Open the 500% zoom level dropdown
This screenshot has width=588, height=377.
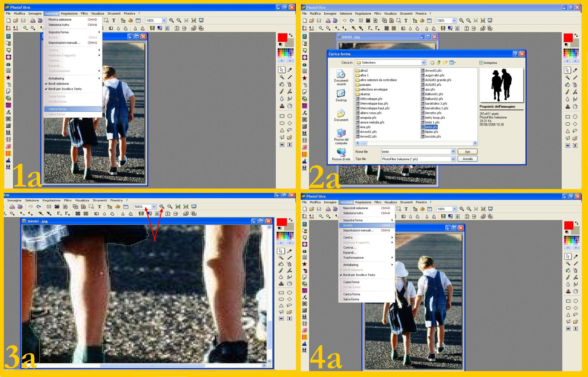[153, 207]
